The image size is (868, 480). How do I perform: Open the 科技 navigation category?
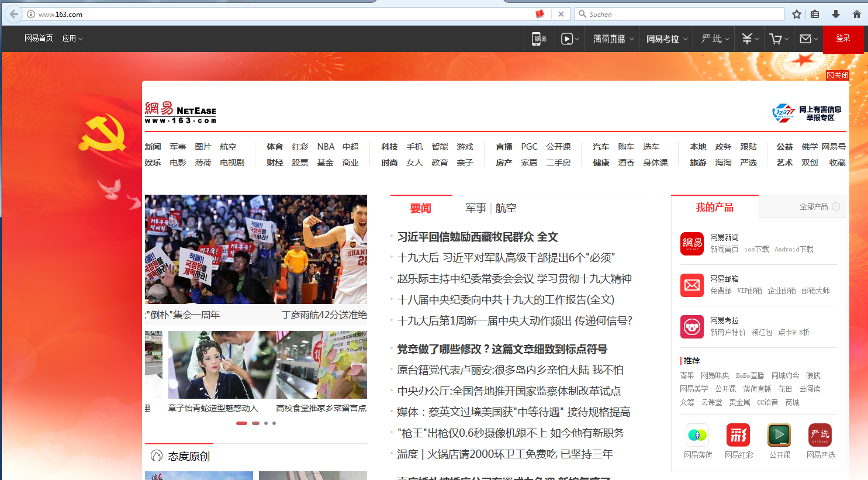[x=389, y=147]
